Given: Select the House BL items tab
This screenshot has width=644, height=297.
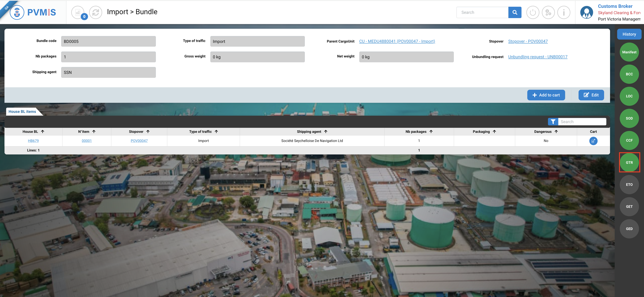Looking at the screenshot, I should (x=22, y=112).
